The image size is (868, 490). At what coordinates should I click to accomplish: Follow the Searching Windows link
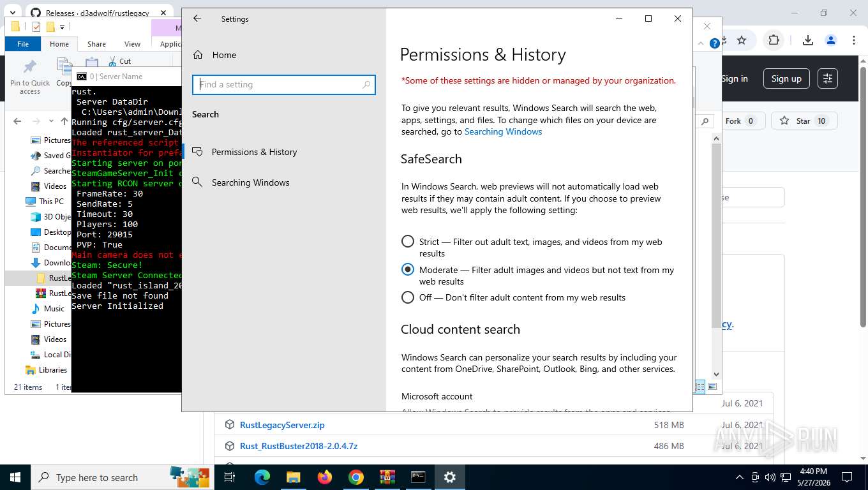[x=503, y=131]
